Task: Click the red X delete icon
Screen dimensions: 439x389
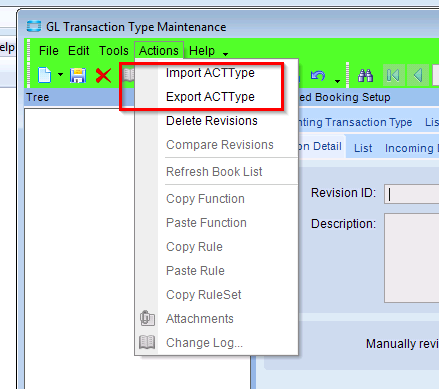Action: (x=103, y=75)
